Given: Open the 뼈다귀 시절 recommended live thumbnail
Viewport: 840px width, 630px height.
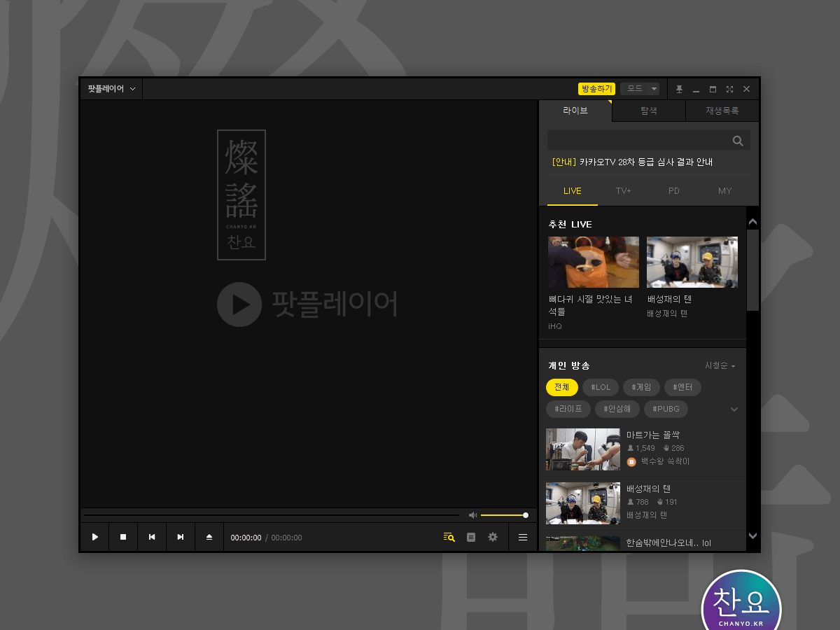Looking at the screenshot, I should point(594,262).
